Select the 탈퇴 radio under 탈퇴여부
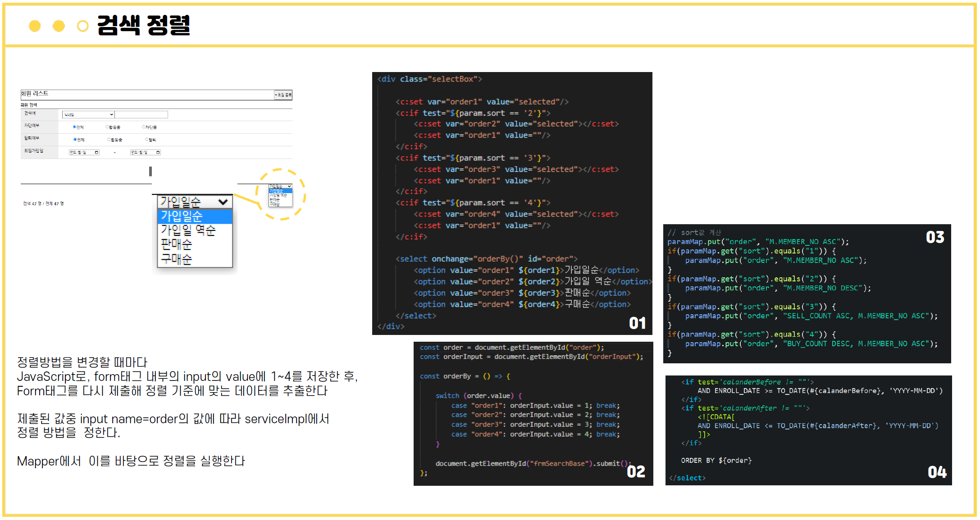 click(x=146, y=140)
